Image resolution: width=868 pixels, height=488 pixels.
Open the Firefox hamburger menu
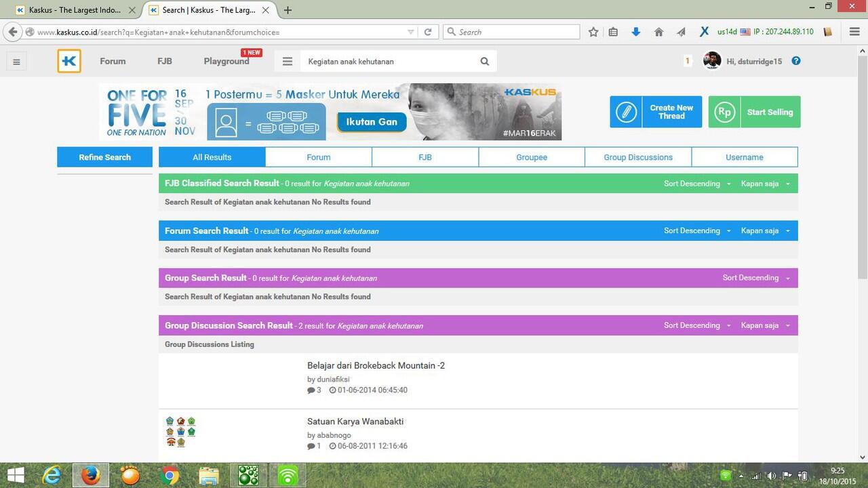(x=854, y=32)
